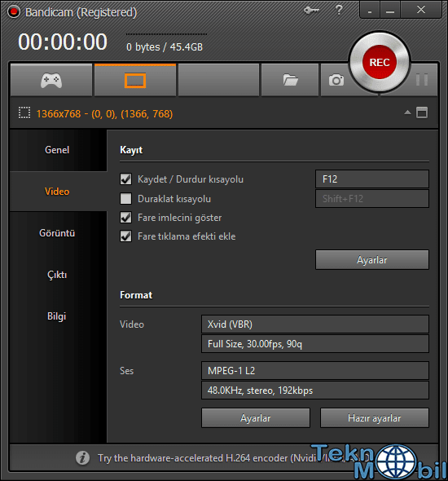
Task: Click the empty third mode tab
Action: click(x=219, y=80)
